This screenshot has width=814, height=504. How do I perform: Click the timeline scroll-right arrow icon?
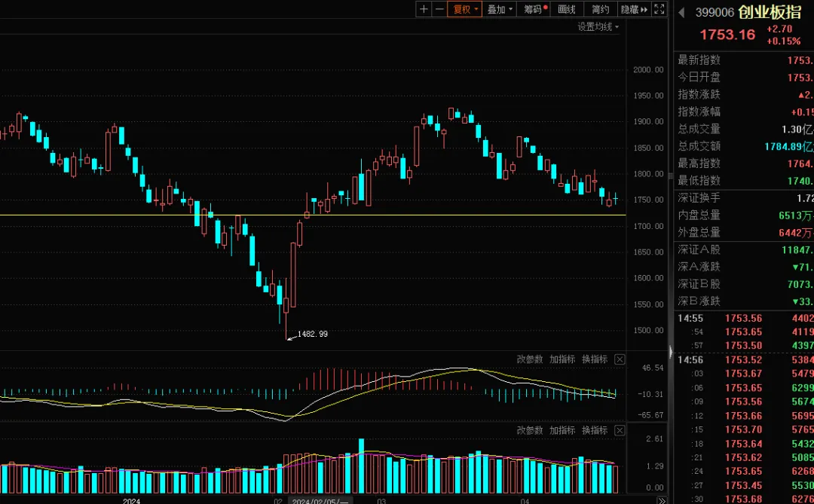(662, 500)
